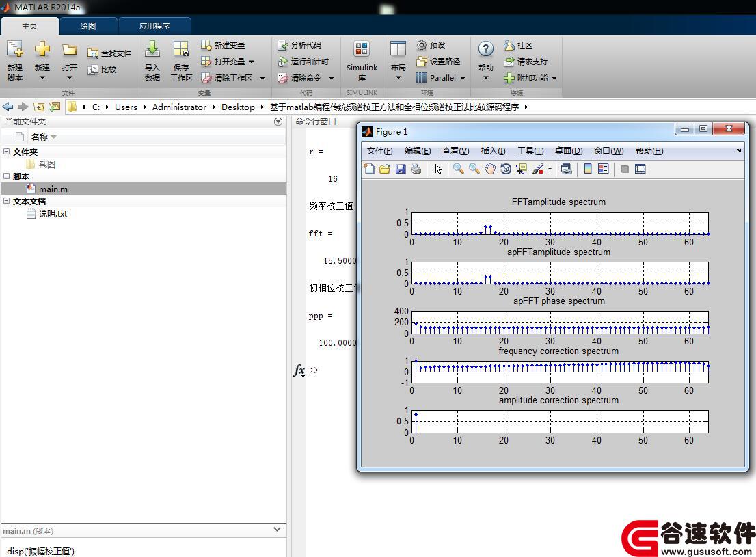Click Insert Legend icon
The width and height of the screenshot is (756, 557).
tap(603, 169)
